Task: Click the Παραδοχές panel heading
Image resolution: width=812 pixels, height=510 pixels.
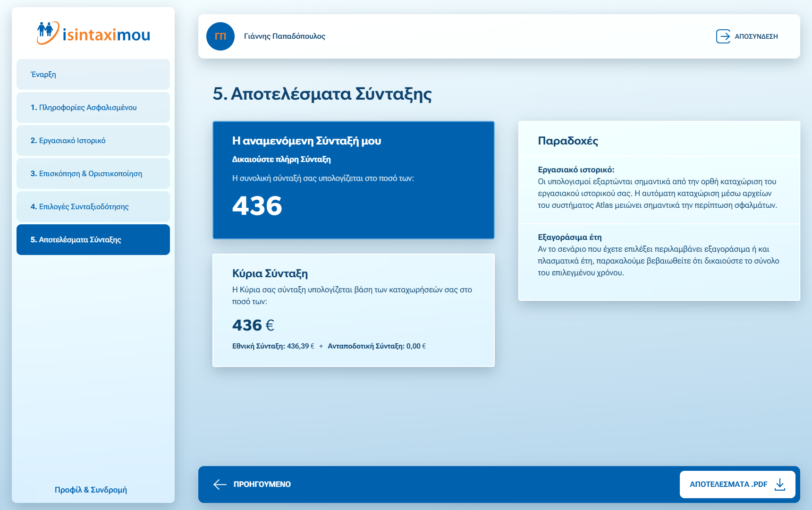Action: coord(568,141)
